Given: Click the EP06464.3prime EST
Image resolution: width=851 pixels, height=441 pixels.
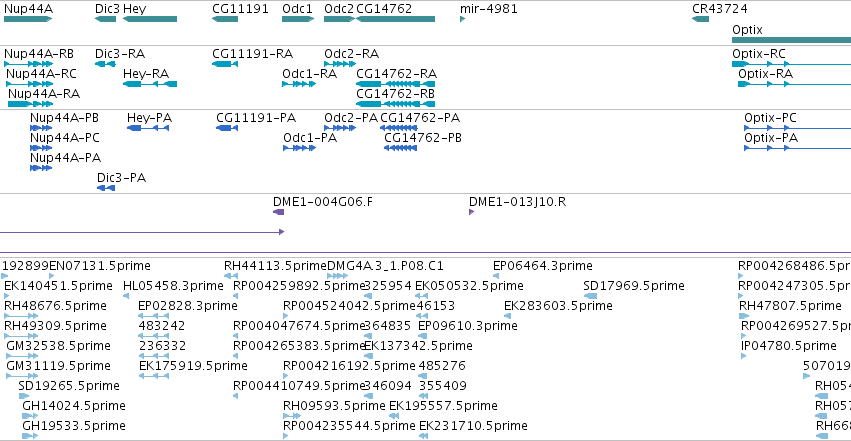Looking at the screenshot, I should pos(542,266).
